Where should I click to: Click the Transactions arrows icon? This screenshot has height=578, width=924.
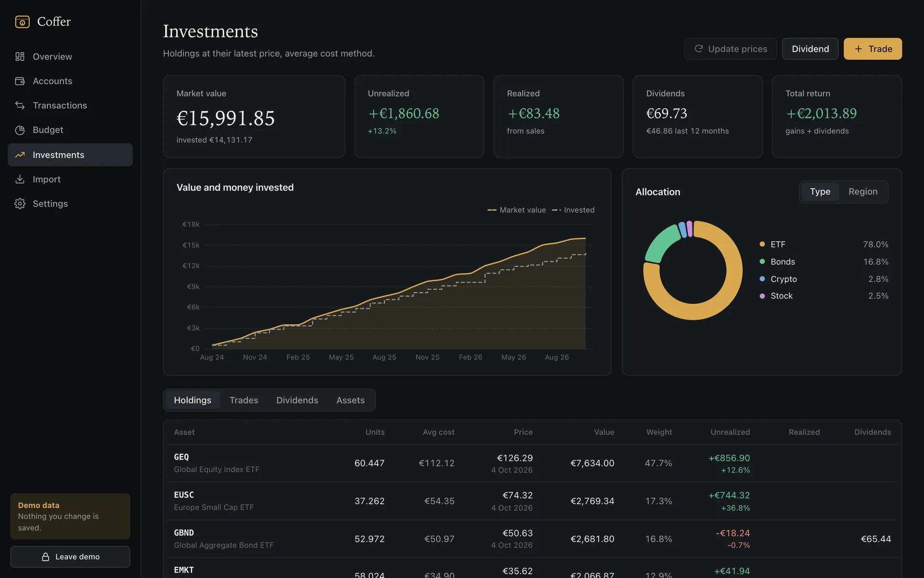coord(20,105)
